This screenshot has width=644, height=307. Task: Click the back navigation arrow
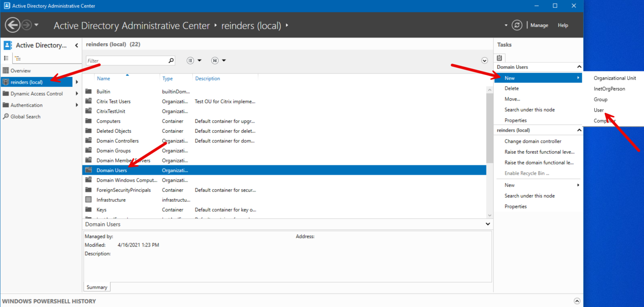(x=13, y=25)
